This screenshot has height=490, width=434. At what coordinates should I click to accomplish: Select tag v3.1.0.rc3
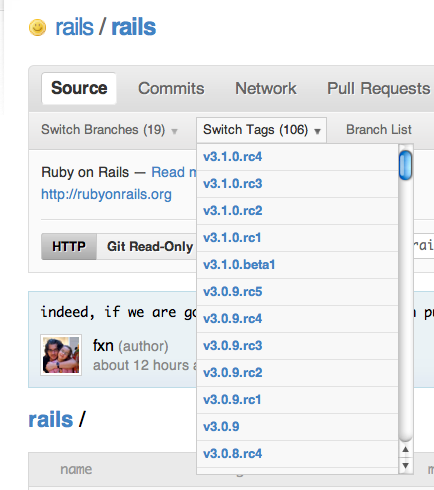click(297, 184)
